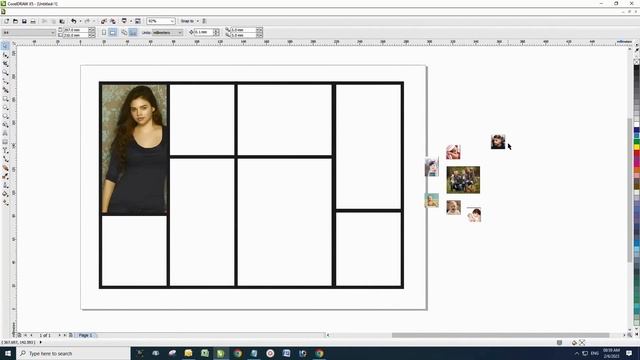
Task: Select the Dimension tool
Action: (x=5, y=151)
